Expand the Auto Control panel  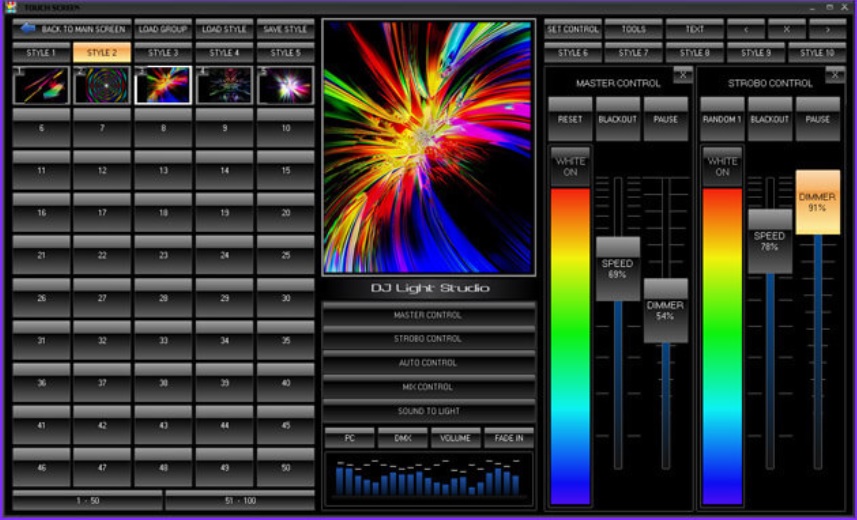pos(428,363)
